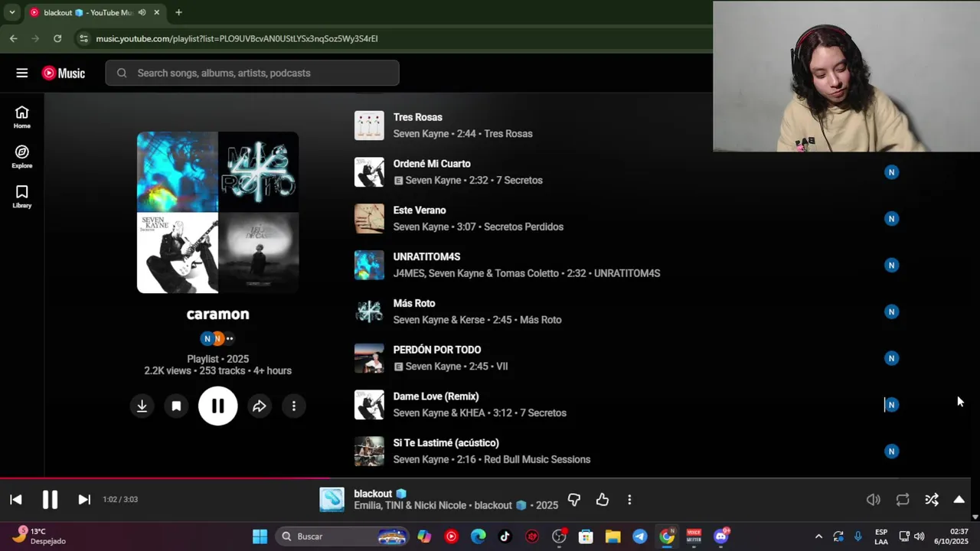This screenshot has height=551, width=980.
Task: Open the weather widget showing 13°C
Action: click(x=39, y=536)
